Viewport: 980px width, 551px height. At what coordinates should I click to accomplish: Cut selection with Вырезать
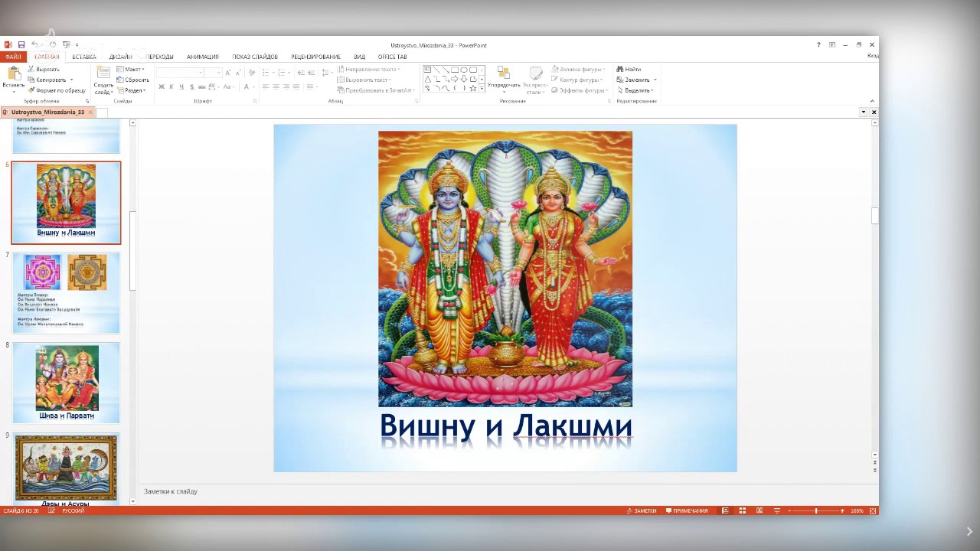click(x=44, y=69)
